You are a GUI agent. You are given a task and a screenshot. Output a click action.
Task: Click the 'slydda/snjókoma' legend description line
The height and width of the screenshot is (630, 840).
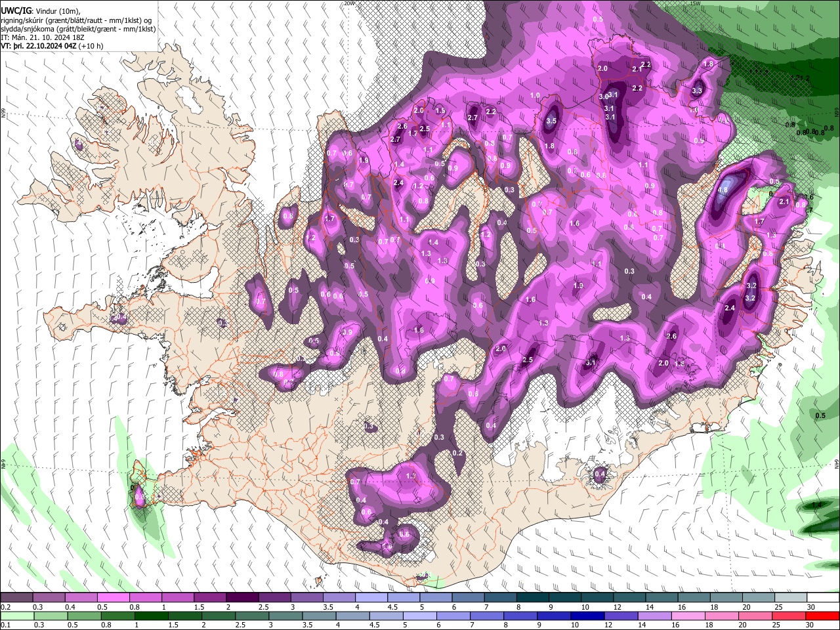point(78,29)
